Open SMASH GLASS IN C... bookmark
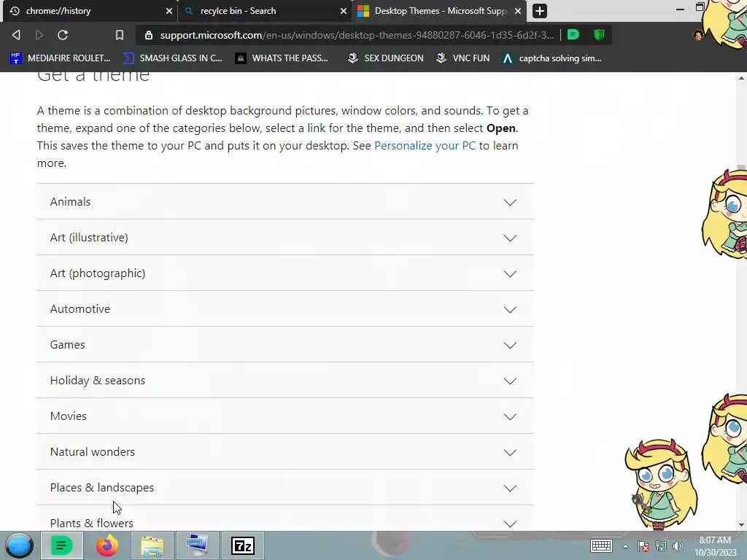This screenshot has height=560, width=747. pos(172,58)
